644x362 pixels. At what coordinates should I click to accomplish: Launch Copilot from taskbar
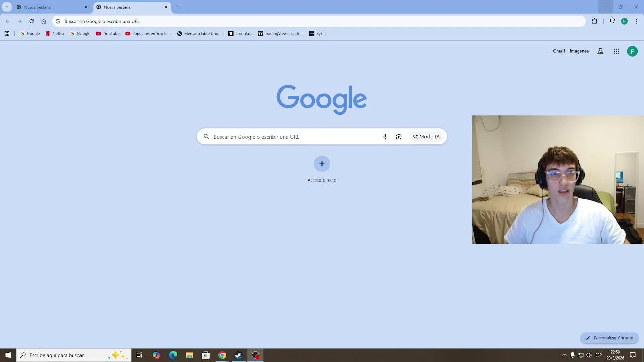[x=156, y=355]
